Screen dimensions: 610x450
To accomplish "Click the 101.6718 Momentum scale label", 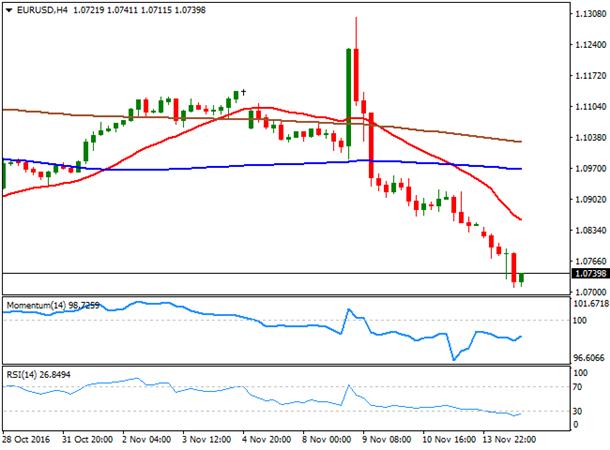I will [591, 303].
